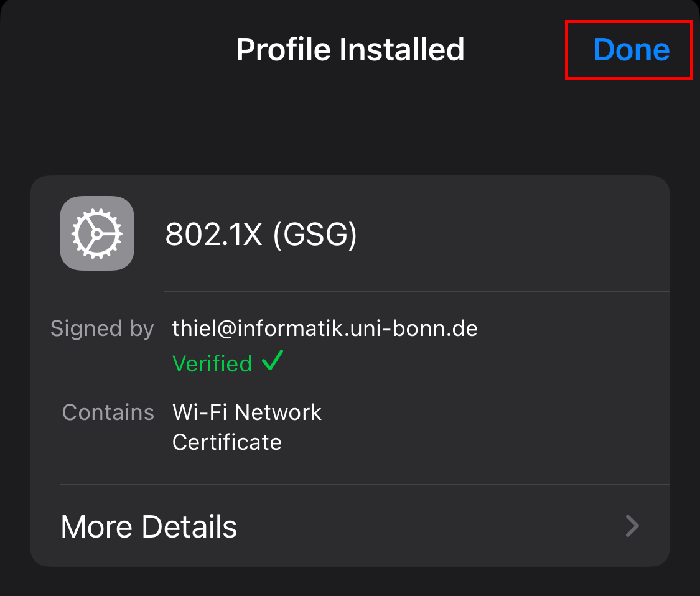Screen dimensions: 700x596
Task: Click blank header space left of title
Action: point(112,50)
